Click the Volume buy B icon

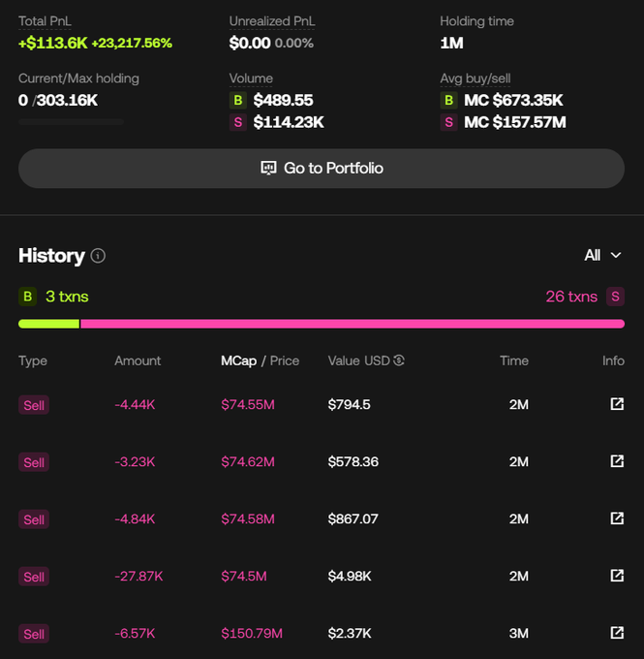click(x=238, y=100)
